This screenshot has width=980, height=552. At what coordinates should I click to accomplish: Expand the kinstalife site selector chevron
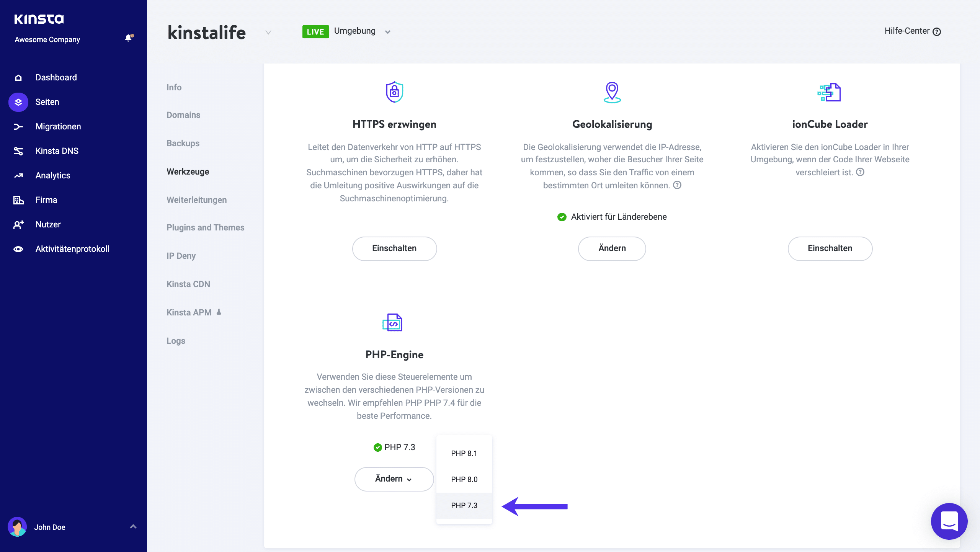268,33
